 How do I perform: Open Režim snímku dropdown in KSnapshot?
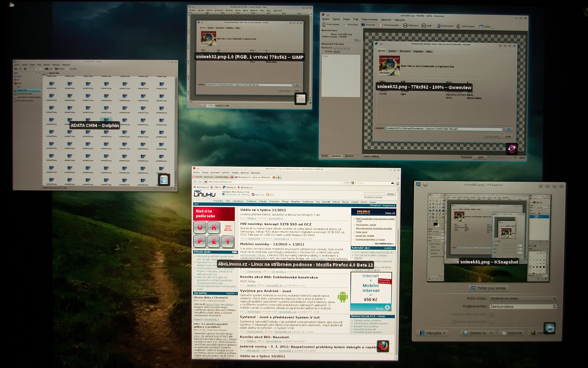click(x=522, y=298)
